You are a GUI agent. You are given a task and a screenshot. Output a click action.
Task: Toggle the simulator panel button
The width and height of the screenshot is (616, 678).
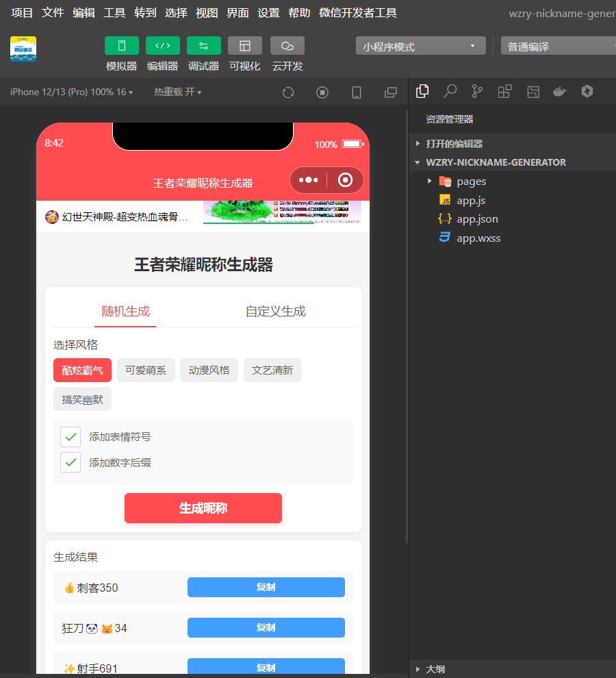click(121, 46)
